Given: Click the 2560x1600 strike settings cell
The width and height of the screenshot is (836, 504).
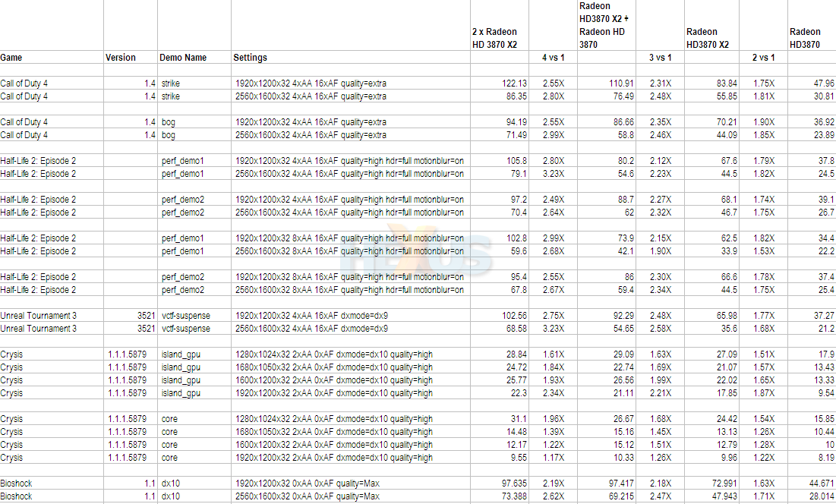Looking at the screenshot, I should 350,96.
